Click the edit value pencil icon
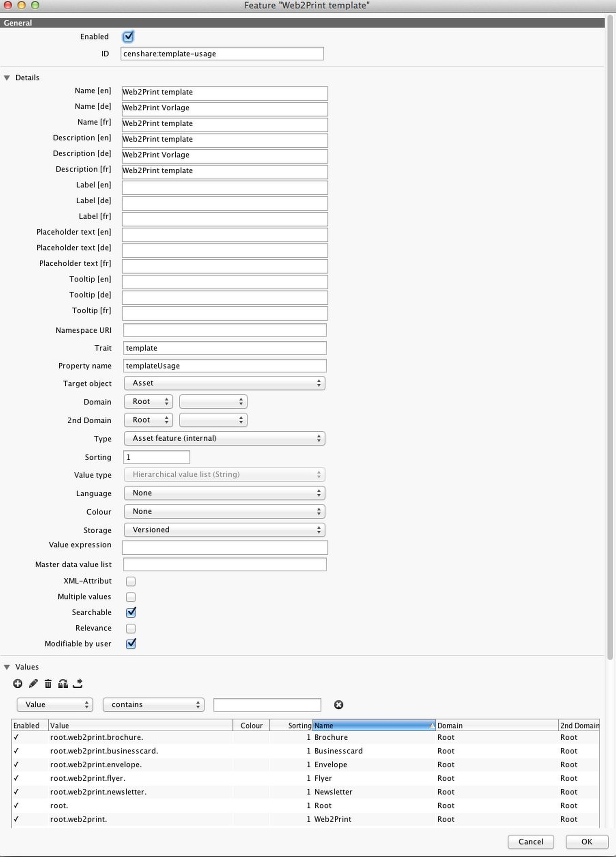 coord(33,683)
